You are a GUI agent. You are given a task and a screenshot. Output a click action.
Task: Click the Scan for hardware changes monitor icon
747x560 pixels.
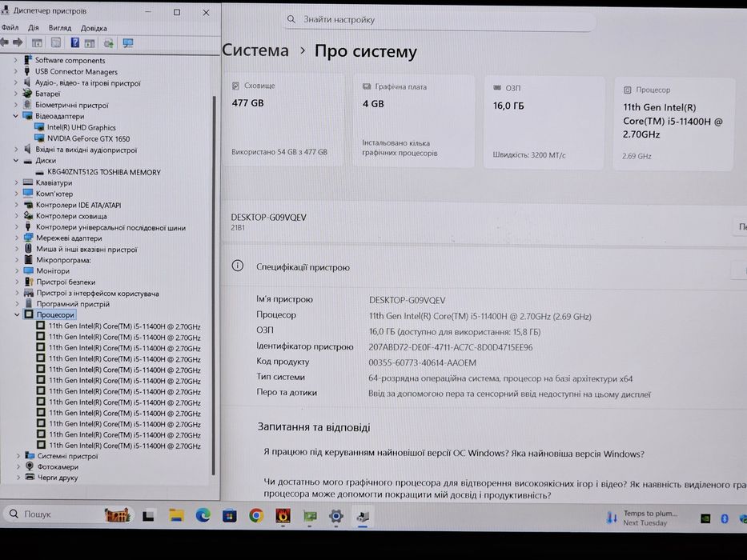127,43
